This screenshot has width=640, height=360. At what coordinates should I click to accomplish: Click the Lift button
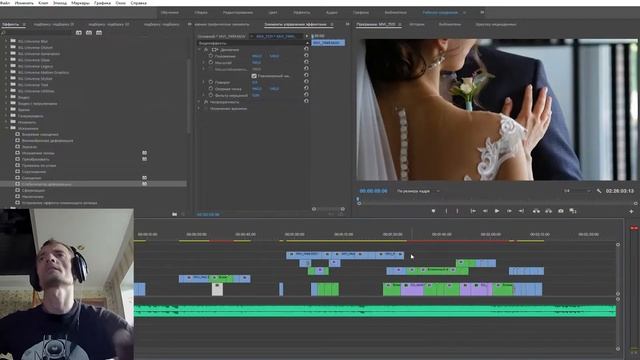coord(536,211)
